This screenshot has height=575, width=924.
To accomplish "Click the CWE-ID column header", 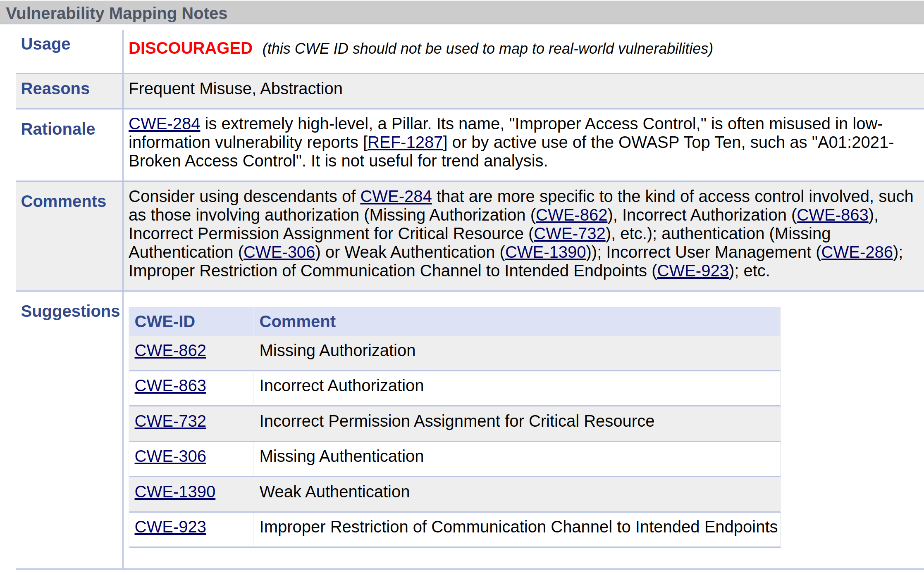I will (x=191, y=321).
